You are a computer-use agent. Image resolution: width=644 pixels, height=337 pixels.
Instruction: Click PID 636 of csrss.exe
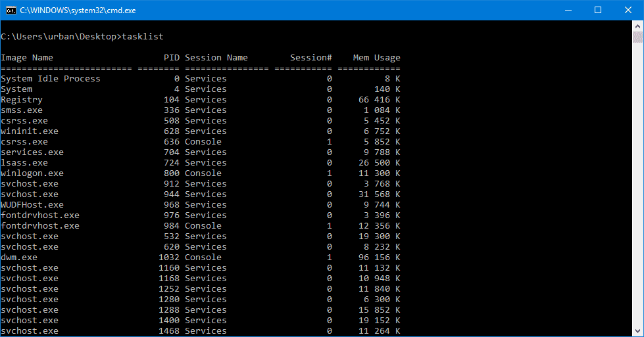click(x=172, y=142)
